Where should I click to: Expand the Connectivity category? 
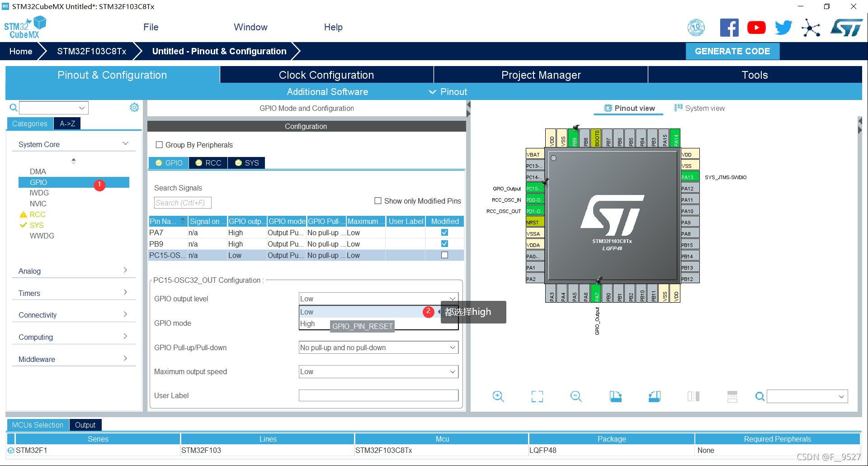click(x=125, y=314)
